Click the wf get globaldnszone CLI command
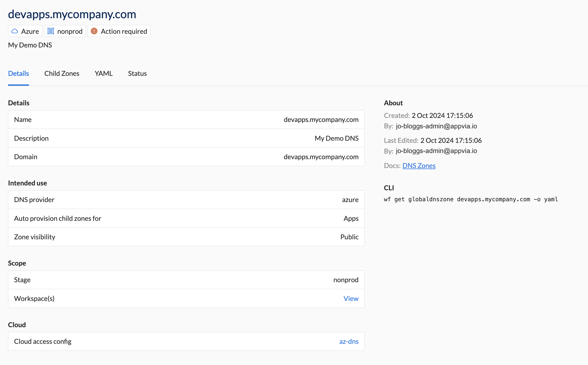The height and width of the screenshot is (365, 588). (x=471, y=199)
